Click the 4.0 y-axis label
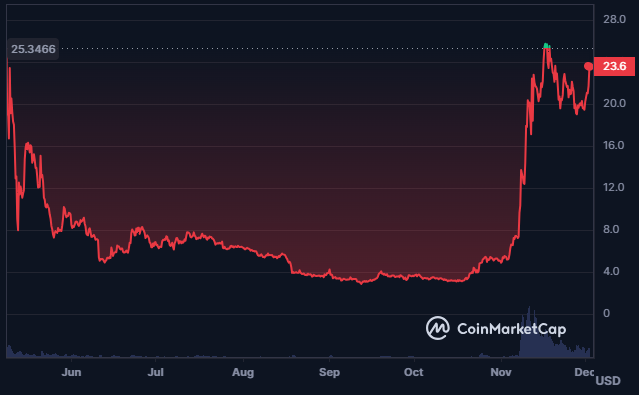Viewport: 639px width, 395px height. pyautogui.click(x=611, y=271)
